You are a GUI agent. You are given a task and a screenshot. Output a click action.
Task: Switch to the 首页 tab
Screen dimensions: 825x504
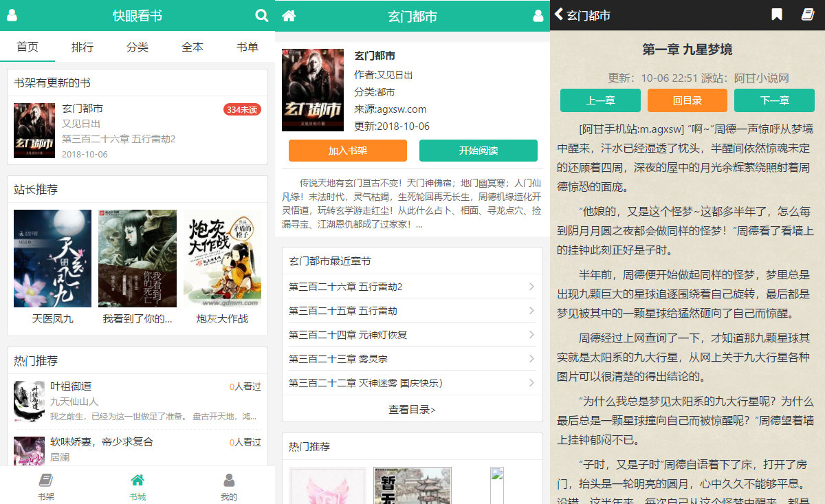pyautogui.click(x=27, y=47)
